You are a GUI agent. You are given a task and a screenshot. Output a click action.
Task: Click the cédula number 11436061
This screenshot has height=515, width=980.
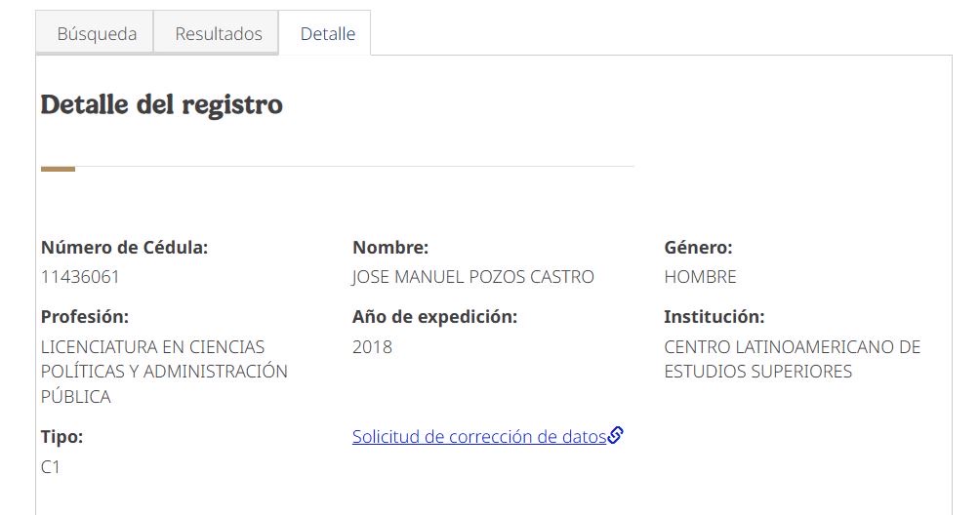click(x=80, y=277)
